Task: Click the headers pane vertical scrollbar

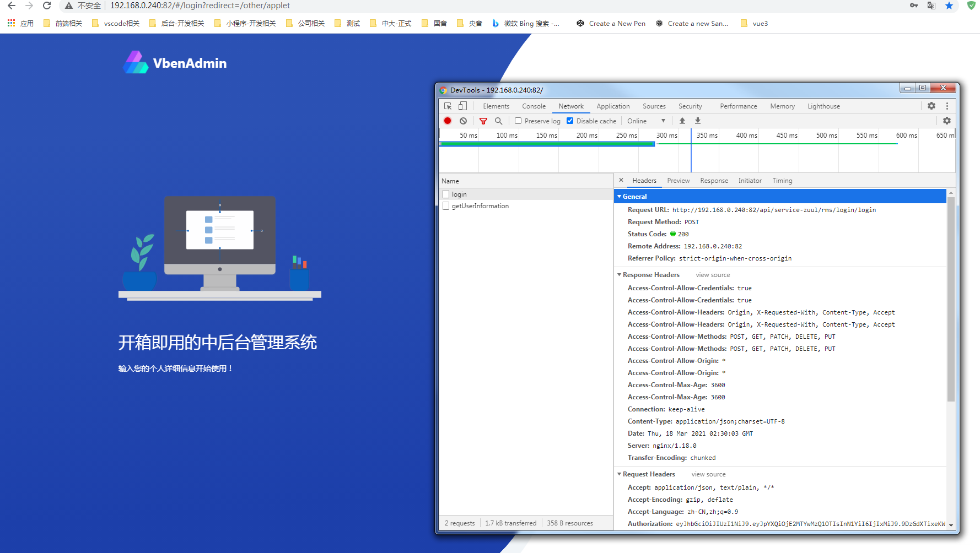Action: tap(951, 300)
